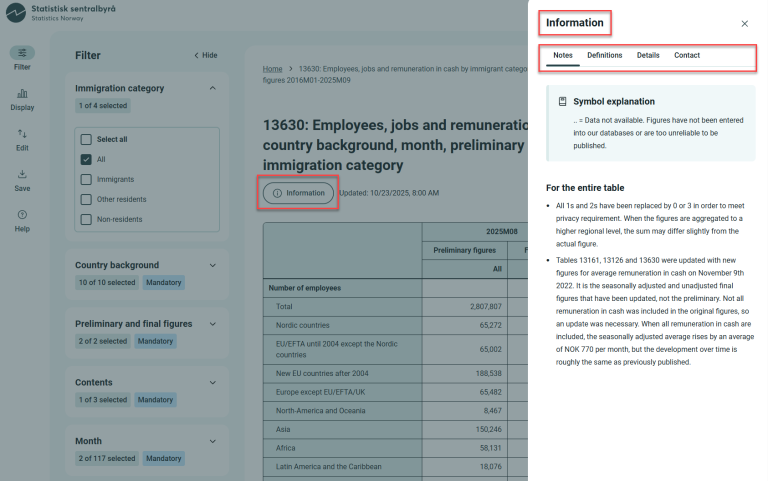Open the Contact tab
This screenshot has height=481, width=768.
pyautogui.click(x=686, y=55)
